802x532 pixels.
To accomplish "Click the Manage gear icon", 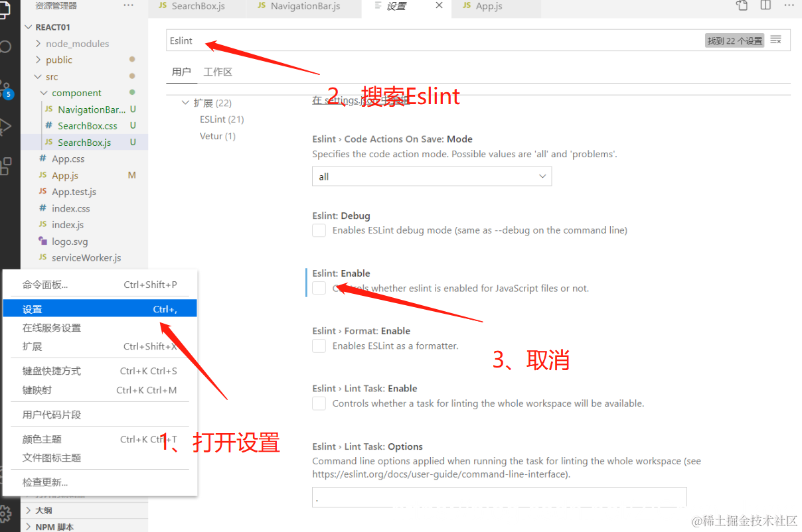I will 6,513.
